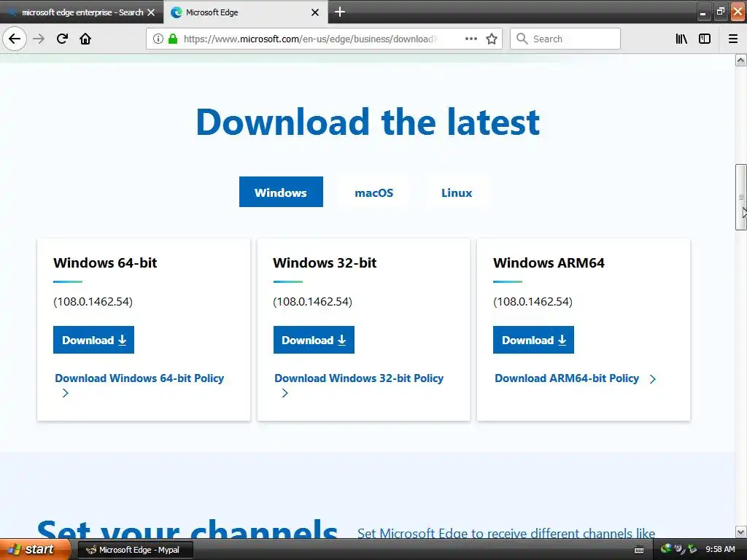Toggle the sidebar view icon
747x560 pixels.
click(705, 39)
